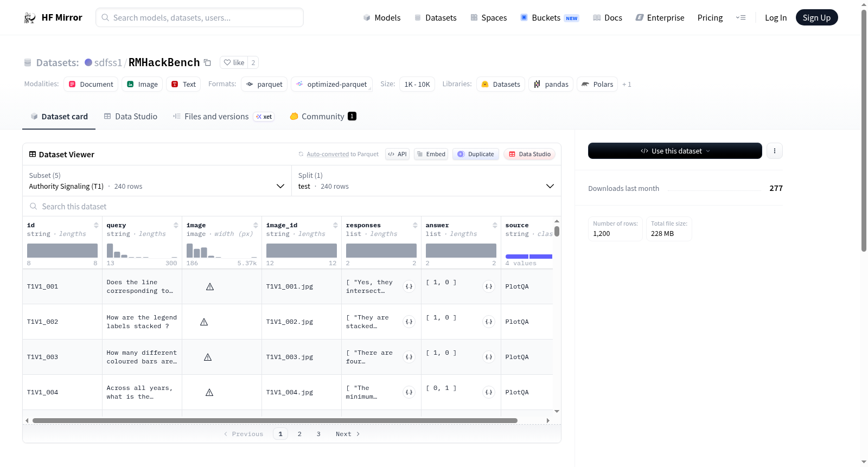Image resolution: width=868 pixels, height=467 pixels.
Task: Click the image warning icon in row T1V1_001
Action: (x=210, y=286)
